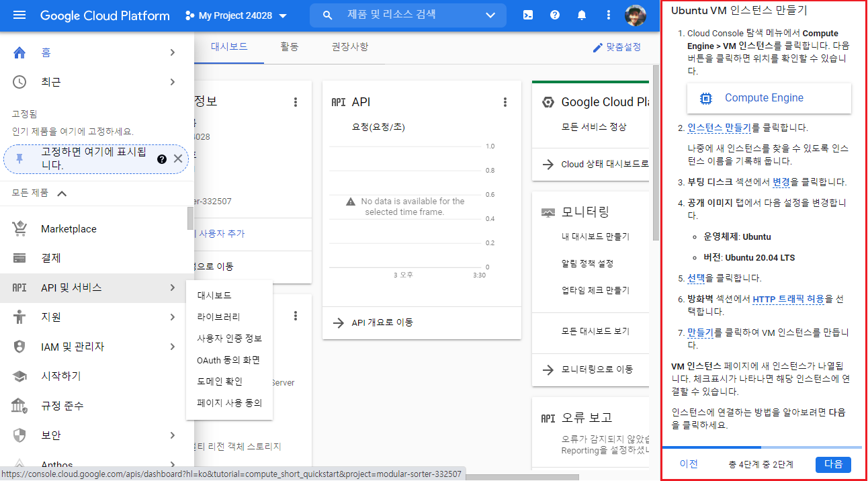Image resolution: width=868 pixels, height=481 pixels.
Task: Select 페이지 사용 동의 submenu item
Action: [x=229, y=403]
